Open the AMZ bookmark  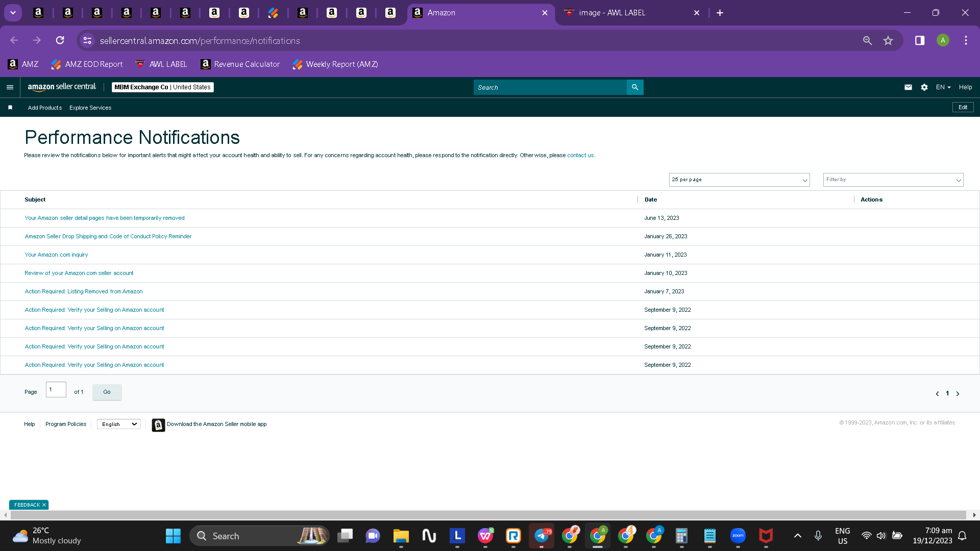coord(23,64)
